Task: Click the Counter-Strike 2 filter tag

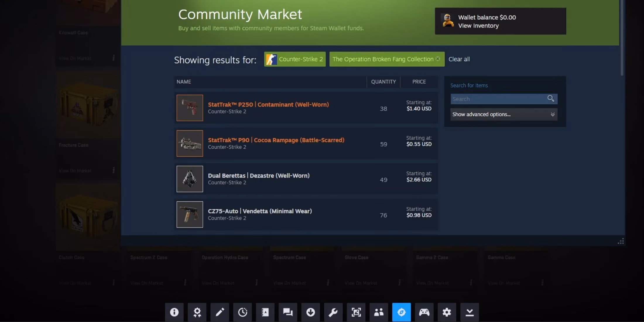Action: click(295, 59)
